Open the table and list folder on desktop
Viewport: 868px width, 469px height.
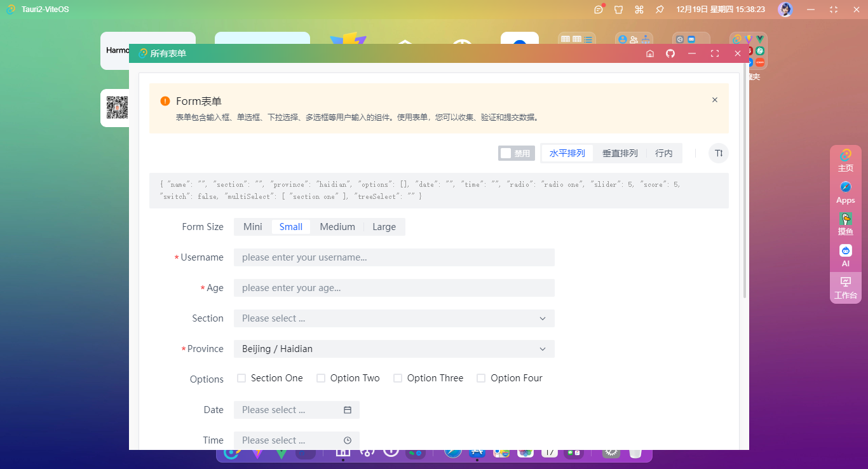[x=577, y=39]
